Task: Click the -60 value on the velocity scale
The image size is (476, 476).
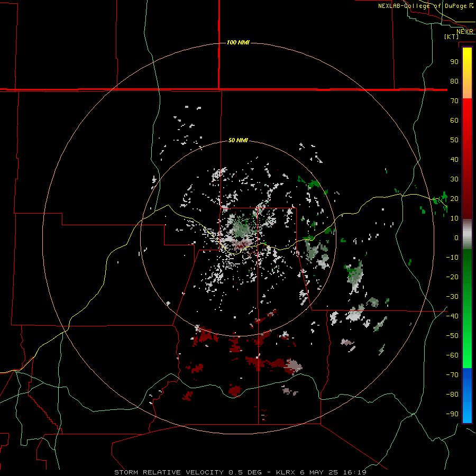Action: point(452,355)
